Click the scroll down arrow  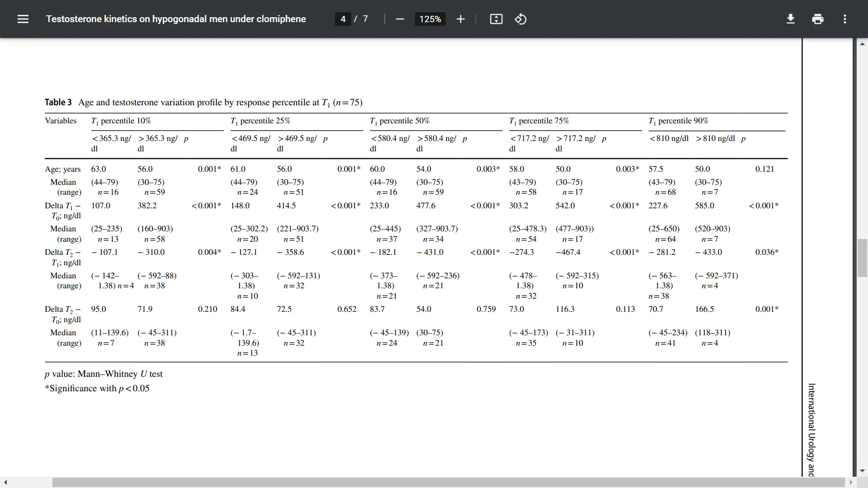click(x=862, y=471)
